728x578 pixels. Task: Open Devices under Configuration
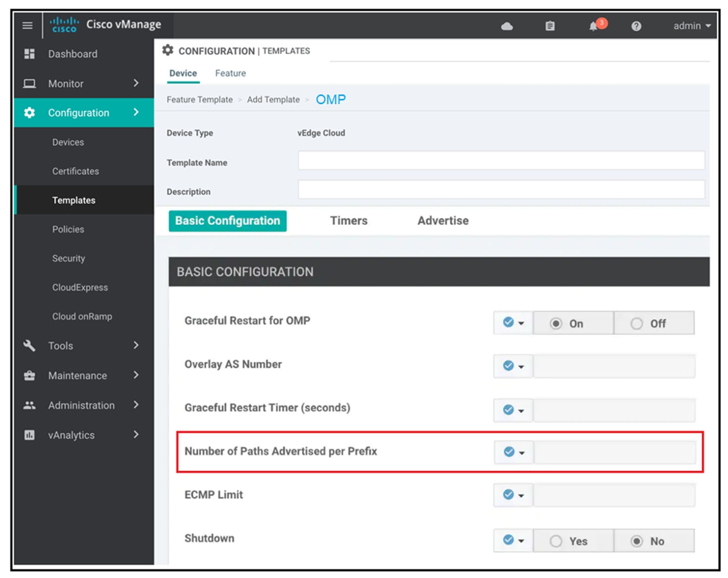click(68, 142)
